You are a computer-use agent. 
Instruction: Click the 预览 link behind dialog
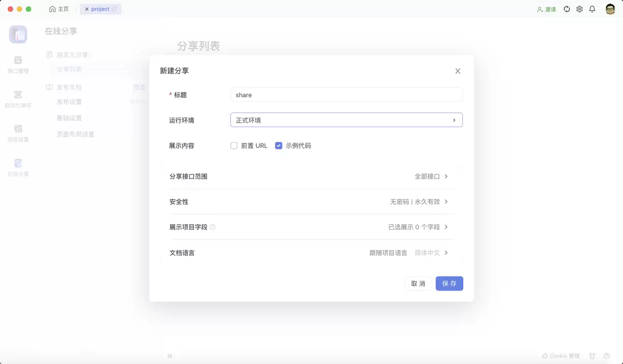[139, 88]
